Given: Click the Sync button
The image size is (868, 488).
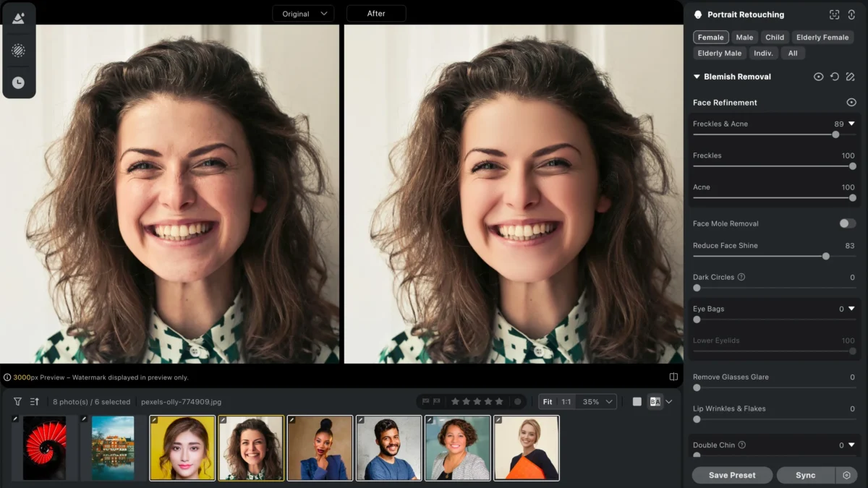Looking at the screenshot, I should pyautogui.click(x=805, y=475).
